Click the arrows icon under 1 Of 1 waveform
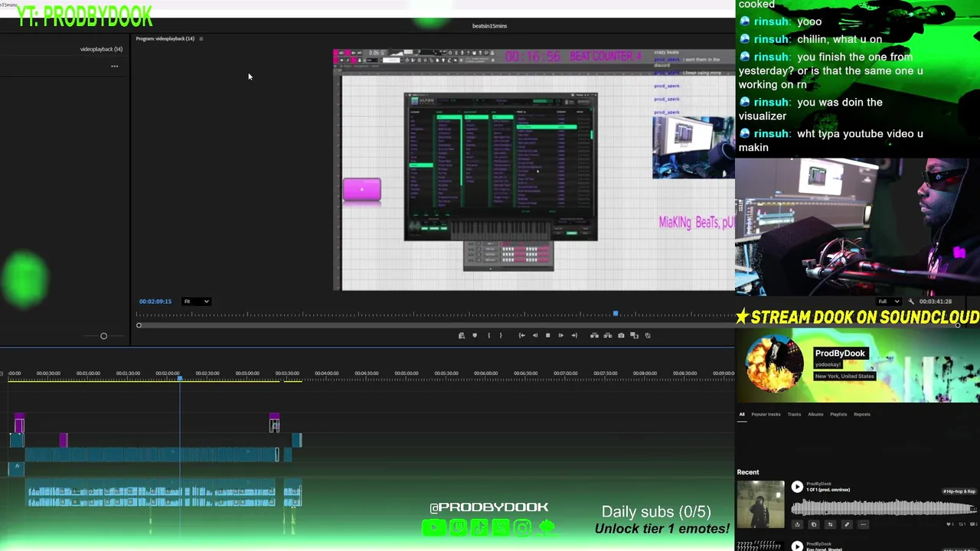This screenshot has width=980, height=551. pyautogui.click(x=830, y=524)
